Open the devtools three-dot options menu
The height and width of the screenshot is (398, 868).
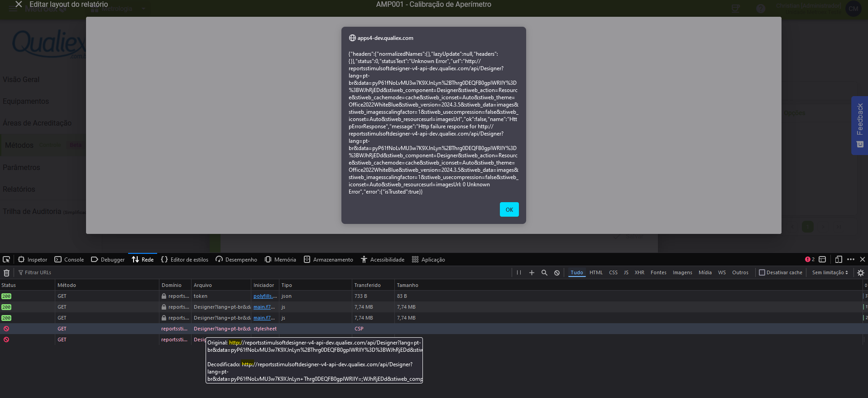[x=851, y=260]
